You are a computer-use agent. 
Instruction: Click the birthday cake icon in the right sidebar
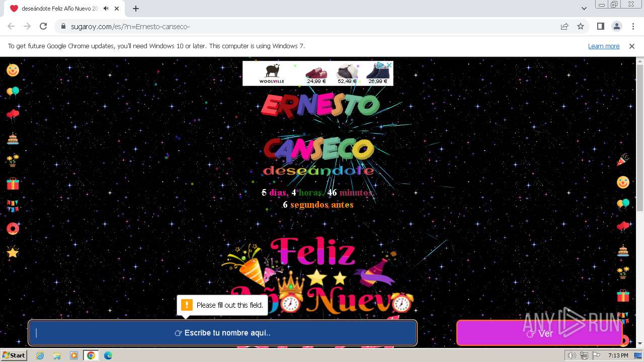tap(623, 250)
